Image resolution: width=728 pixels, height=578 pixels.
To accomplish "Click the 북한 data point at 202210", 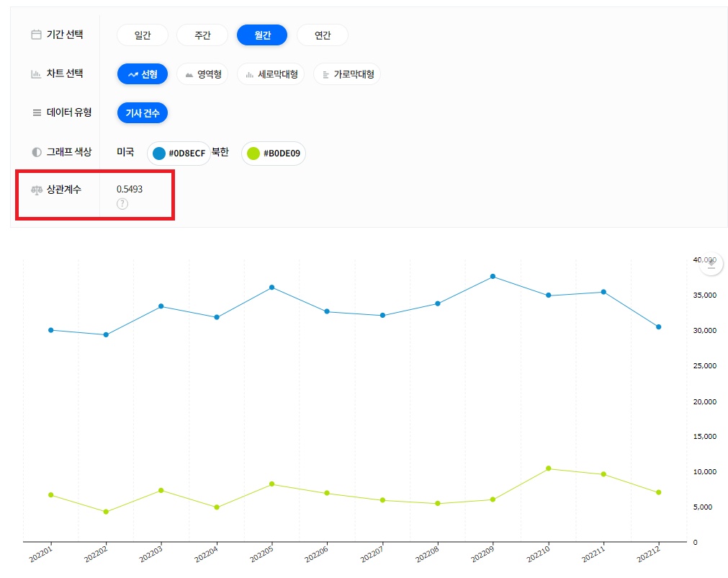I will pyautogui.click(x=549, y=468).
